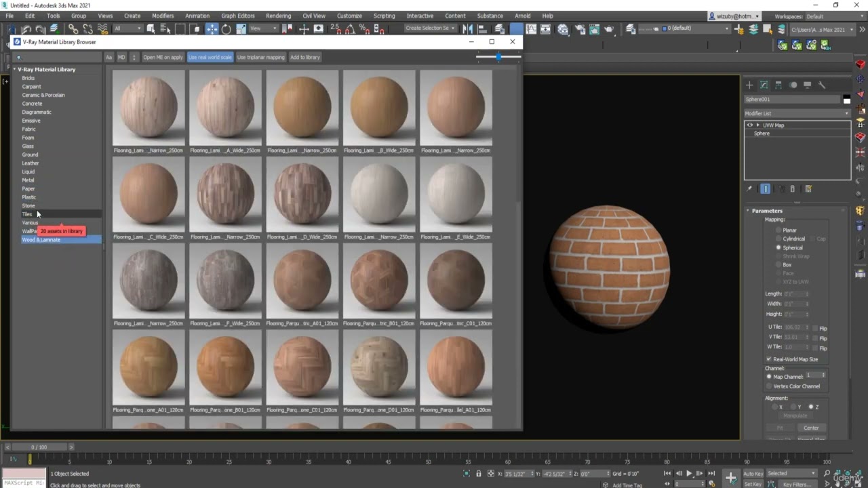Switch to the Modify command panel tab

pos(764,85)
